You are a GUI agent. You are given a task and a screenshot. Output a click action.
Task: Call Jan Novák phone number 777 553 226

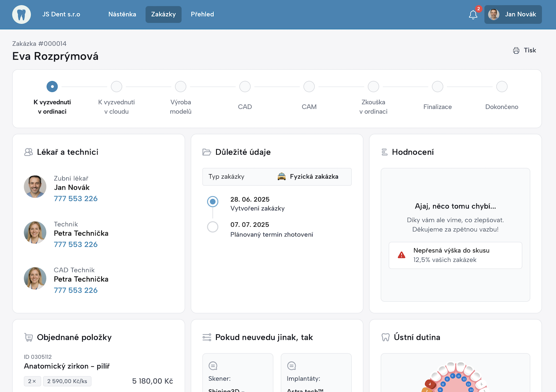tap(76, 199)
